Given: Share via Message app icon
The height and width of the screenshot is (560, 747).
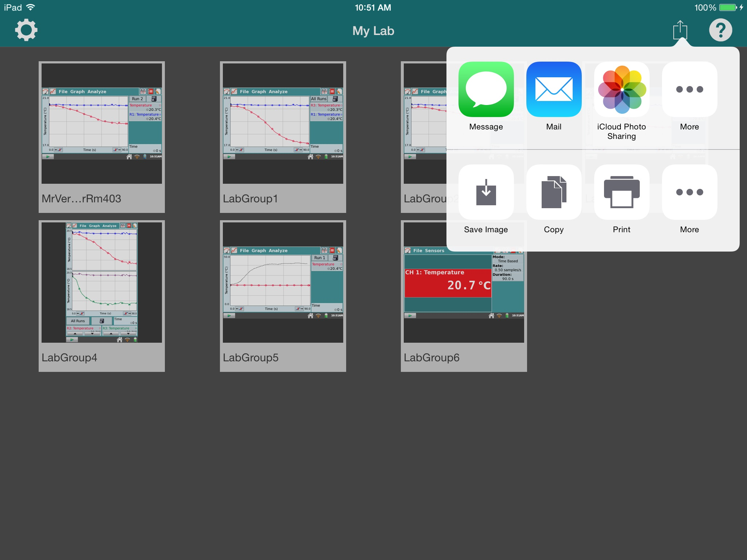Looking at the screenshot, I should 486,89.
